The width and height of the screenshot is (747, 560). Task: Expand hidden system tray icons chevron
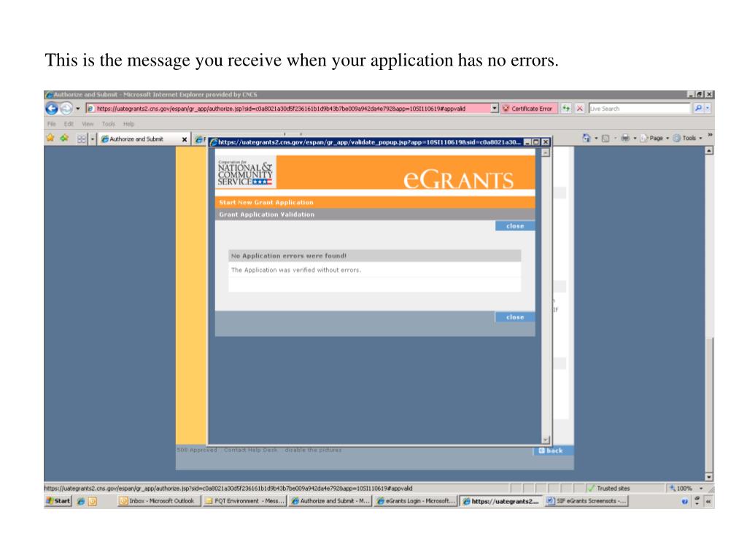708,501
